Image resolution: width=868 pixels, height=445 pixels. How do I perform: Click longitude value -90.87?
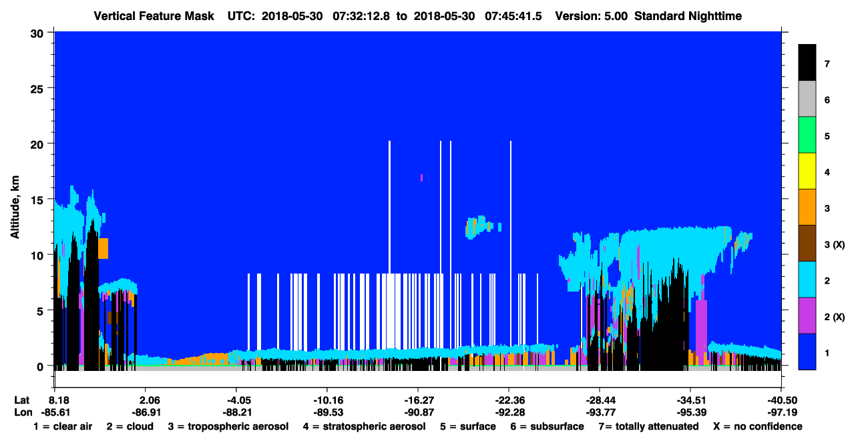click(418, 412)
